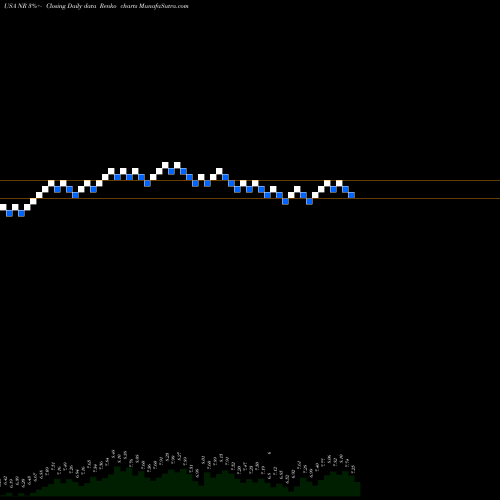Click the first white Renko brick at far left

pos(3,207)
